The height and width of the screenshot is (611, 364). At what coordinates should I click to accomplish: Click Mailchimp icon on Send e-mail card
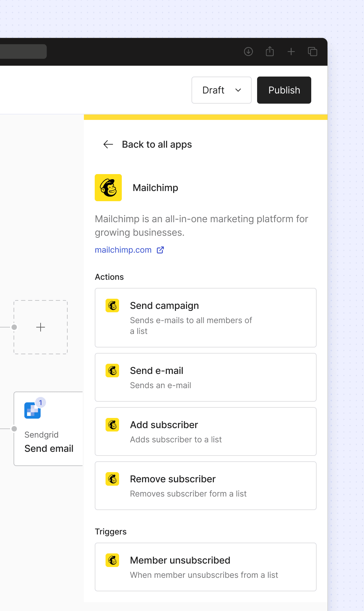point(112,371)
